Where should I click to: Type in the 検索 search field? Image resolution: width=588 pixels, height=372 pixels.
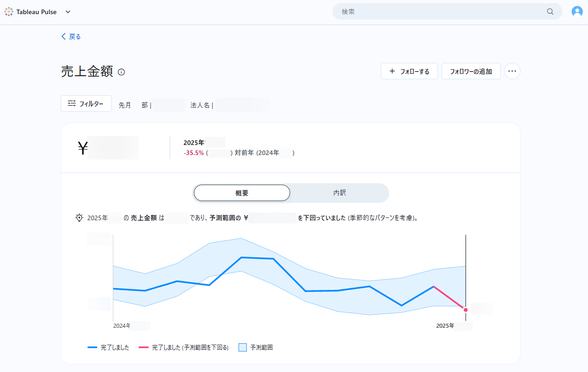[x=438, y=12]
